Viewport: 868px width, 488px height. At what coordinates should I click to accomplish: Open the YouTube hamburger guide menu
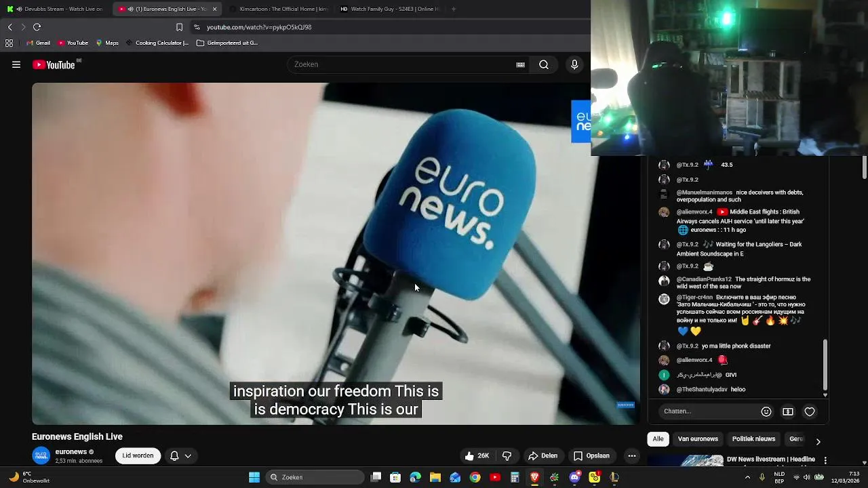pyautogui.click(x=16, y=65)
